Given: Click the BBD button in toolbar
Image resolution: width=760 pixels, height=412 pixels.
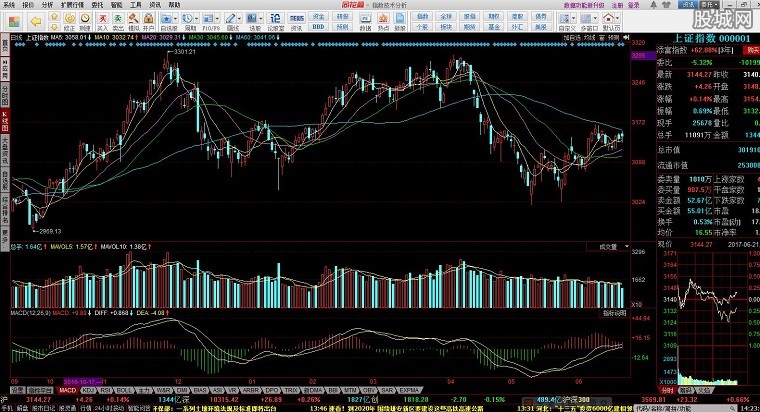Looking at the screenshot, I should click(x=318, y=27).
